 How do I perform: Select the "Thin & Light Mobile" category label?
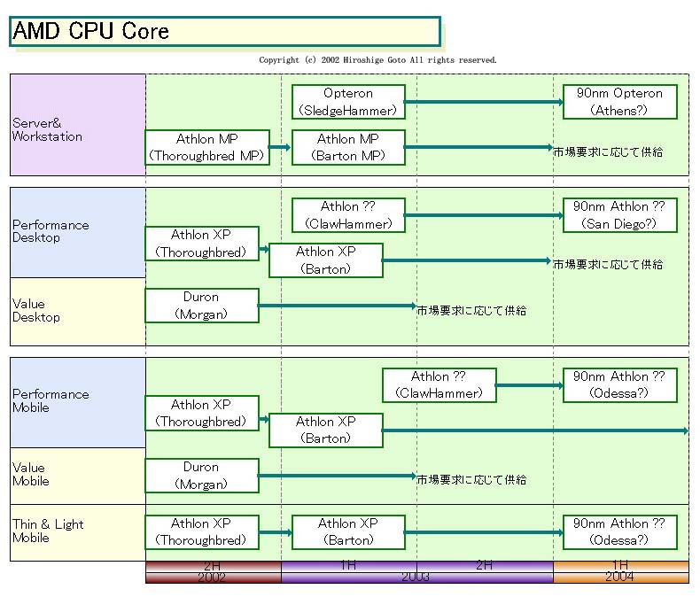pos(78,532)
